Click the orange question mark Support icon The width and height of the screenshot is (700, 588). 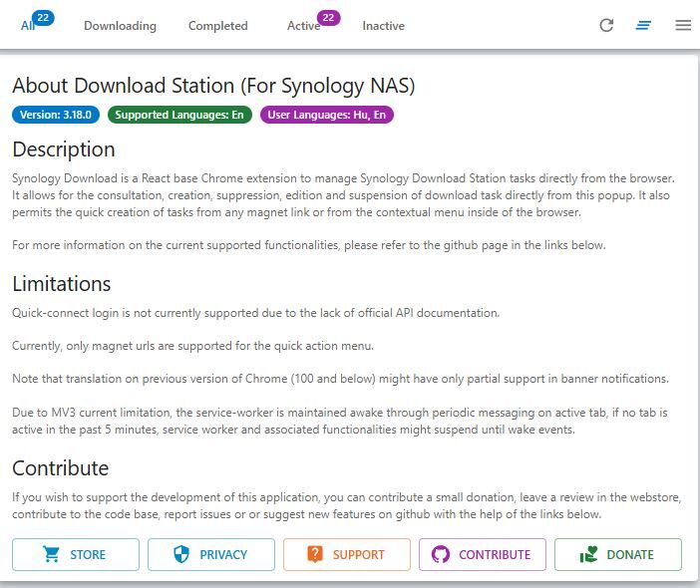315,554
